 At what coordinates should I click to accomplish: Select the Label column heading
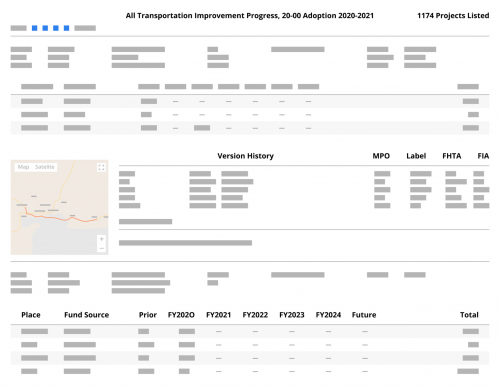coord(416,156)
